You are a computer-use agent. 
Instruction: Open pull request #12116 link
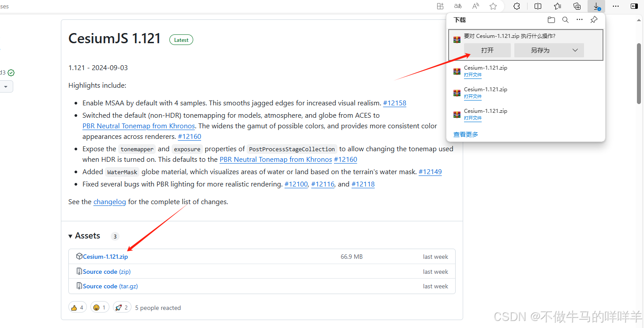click(x=323, y=184)
